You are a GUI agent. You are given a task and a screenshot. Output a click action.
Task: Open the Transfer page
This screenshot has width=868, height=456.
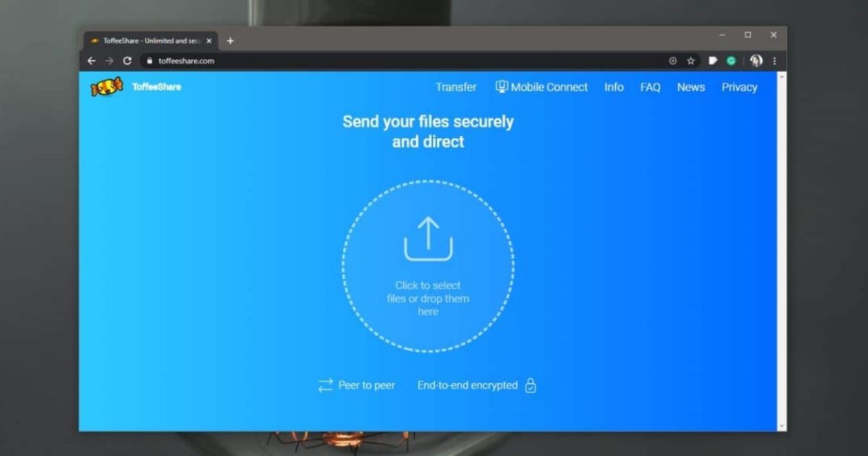pos(456,87)
